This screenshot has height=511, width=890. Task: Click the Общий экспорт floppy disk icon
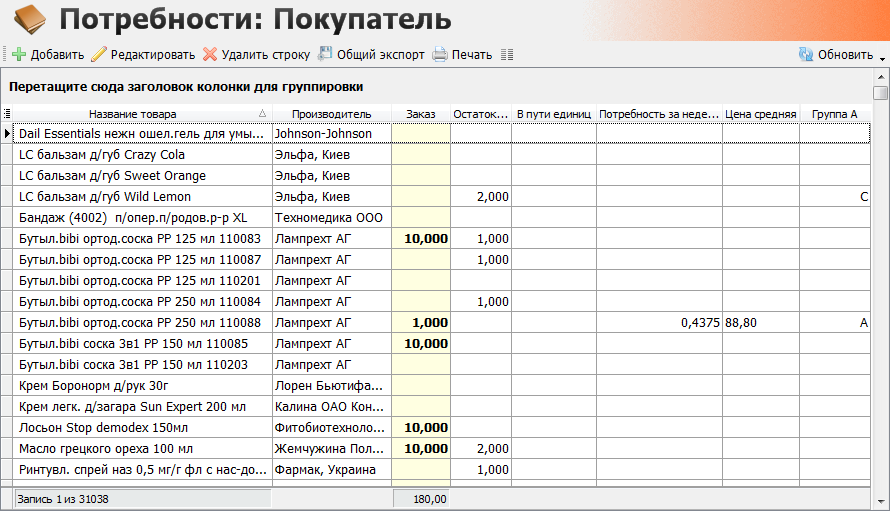click(x=325, y=54)
